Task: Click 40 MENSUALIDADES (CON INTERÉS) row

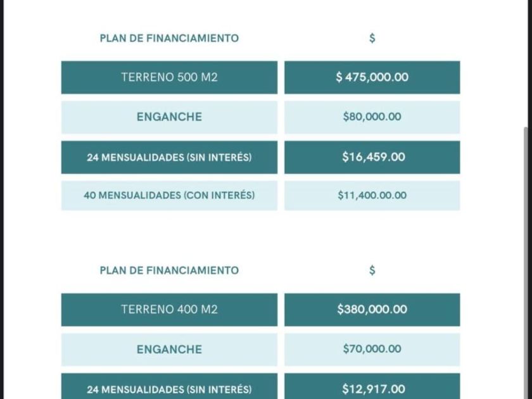Action: pos(169,196)
